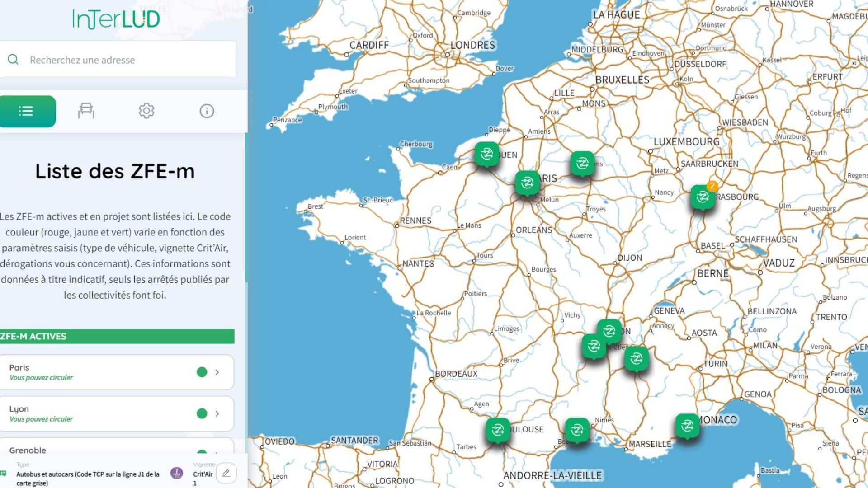868x488 pixels.
Task: Expand the Lyon ZFE entry chevron
Action: pyautogui.click(x=217, y=414)
